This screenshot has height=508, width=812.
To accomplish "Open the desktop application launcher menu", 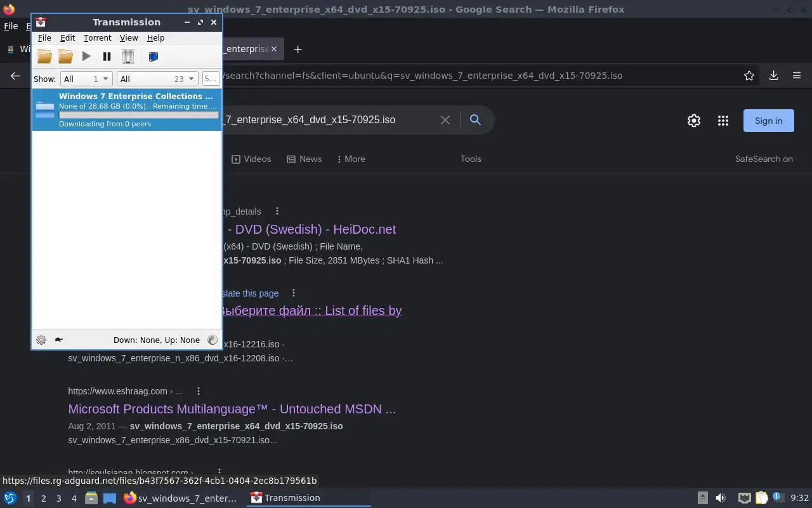I will 10,498.
